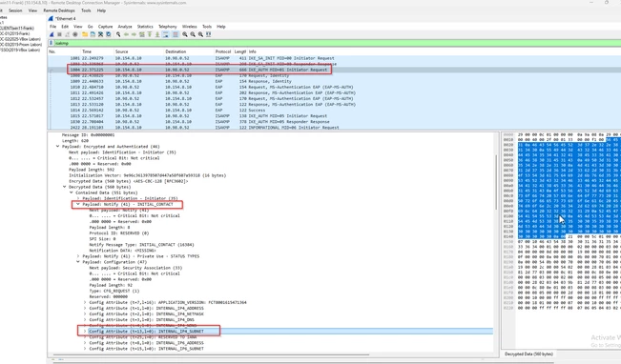Viewport: 621px width, 364px height.
Task: Save the capture file
Action: coord(93,35)
